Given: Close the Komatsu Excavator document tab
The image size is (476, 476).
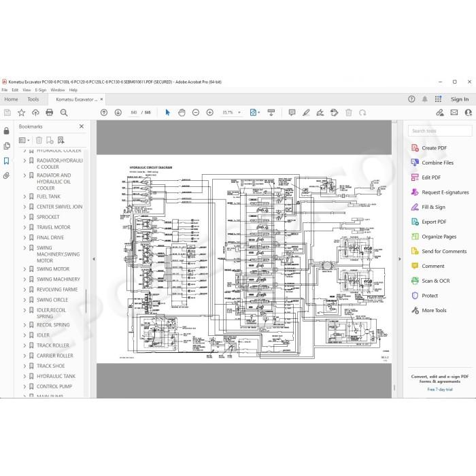Looking at the screenshot, I should (102, 99).
